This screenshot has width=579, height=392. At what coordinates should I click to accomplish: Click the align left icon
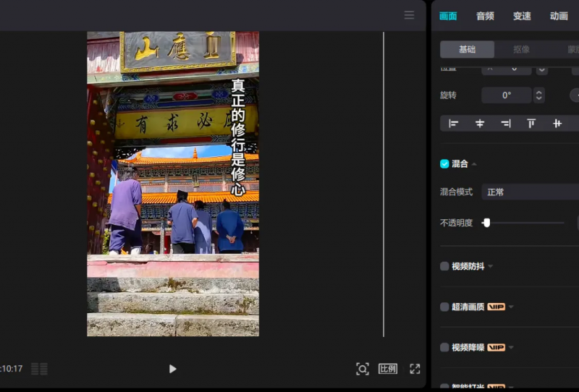(x=454, y=124)
